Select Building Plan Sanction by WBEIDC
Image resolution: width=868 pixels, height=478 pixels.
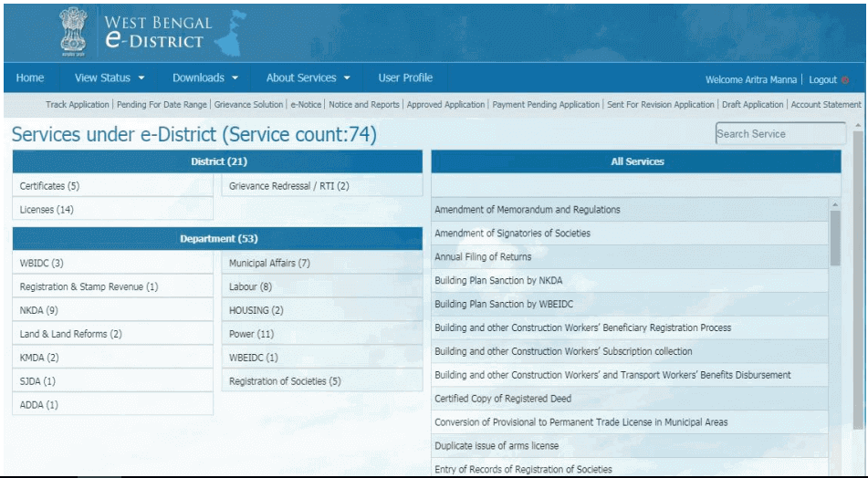point(630,305)
